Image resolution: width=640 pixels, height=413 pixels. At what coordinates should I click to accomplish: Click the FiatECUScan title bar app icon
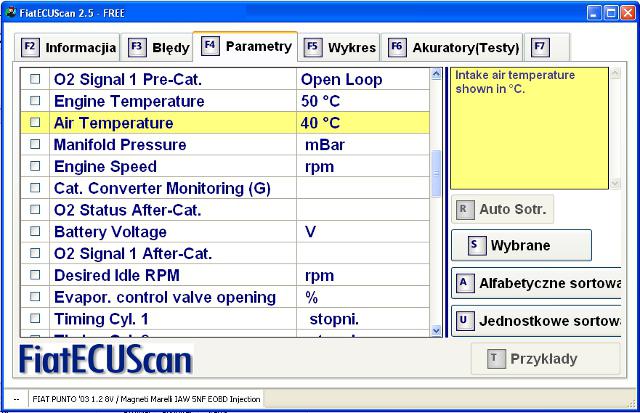(x=11, y=12)
